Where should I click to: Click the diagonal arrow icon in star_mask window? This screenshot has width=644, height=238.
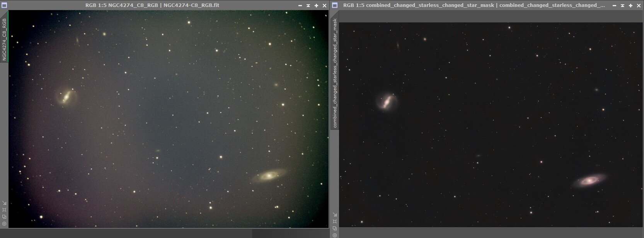[335, 215]
